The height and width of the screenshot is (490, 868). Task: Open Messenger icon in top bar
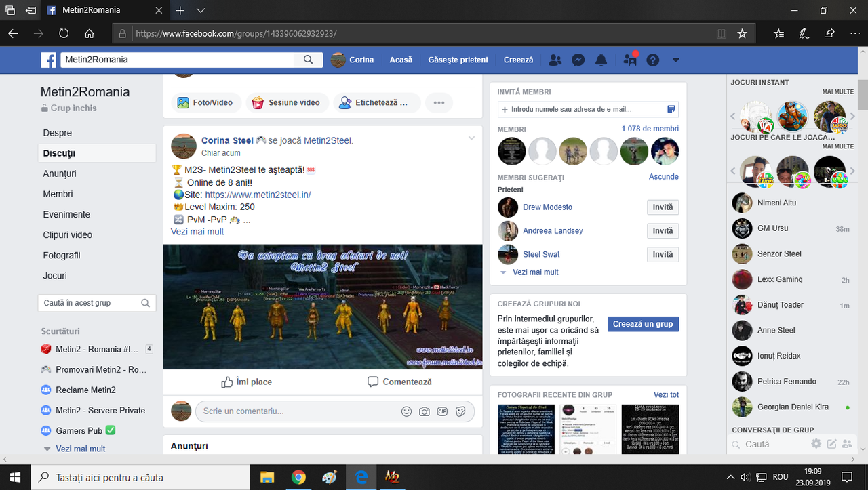click(578, 60)
